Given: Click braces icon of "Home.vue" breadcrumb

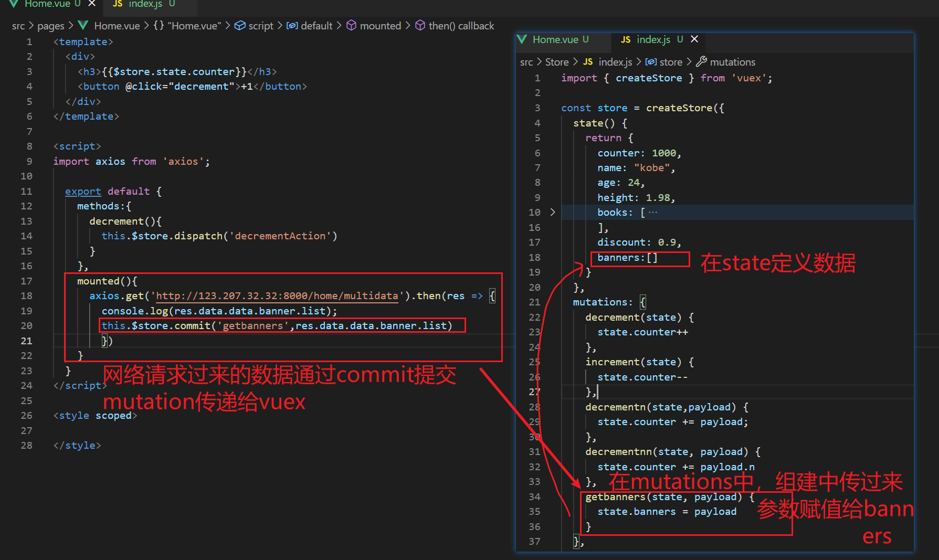Looking at the screenshot, I should 159,25.
